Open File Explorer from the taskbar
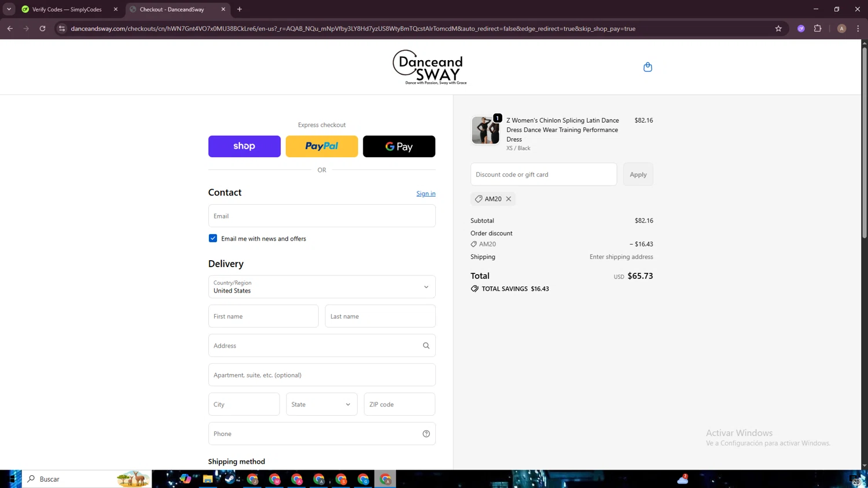This screenshot has height=488, width=868. (x=207, y=479)
